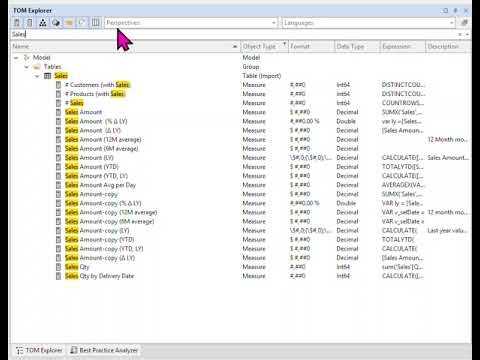The width and height of the screenshot is (480, 360).
Task: Click the Description column header
Action: point(448,46)
